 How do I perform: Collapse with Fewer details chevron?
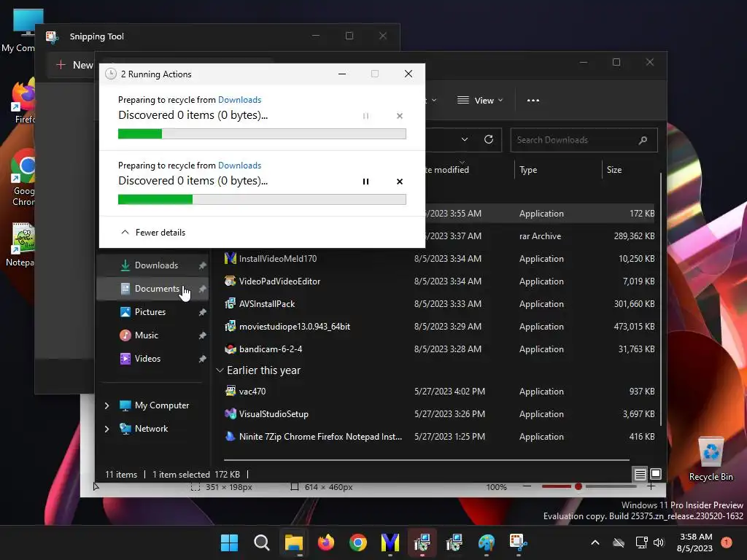[x=125, y=233]
